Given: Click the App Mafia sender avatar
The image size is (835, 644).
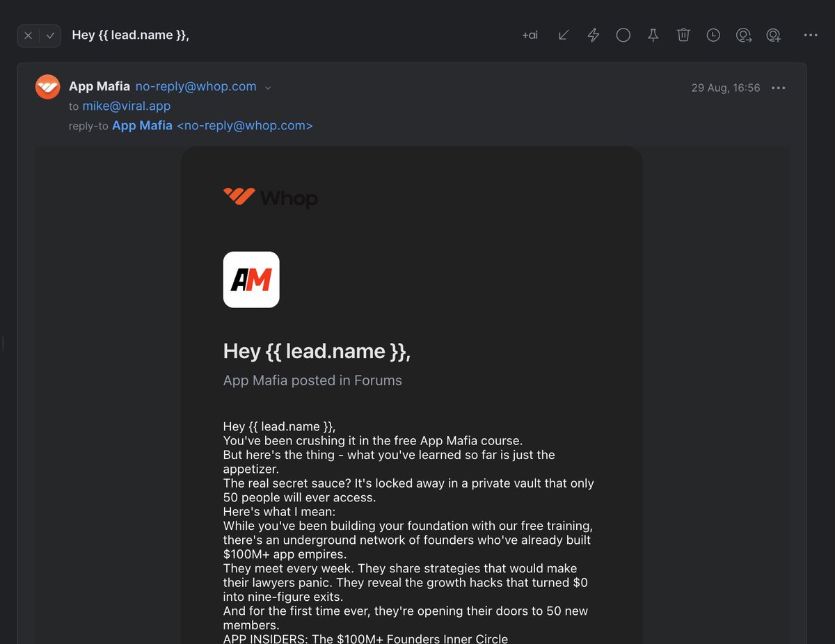Looking at the screenshot, I should point(48,87).
